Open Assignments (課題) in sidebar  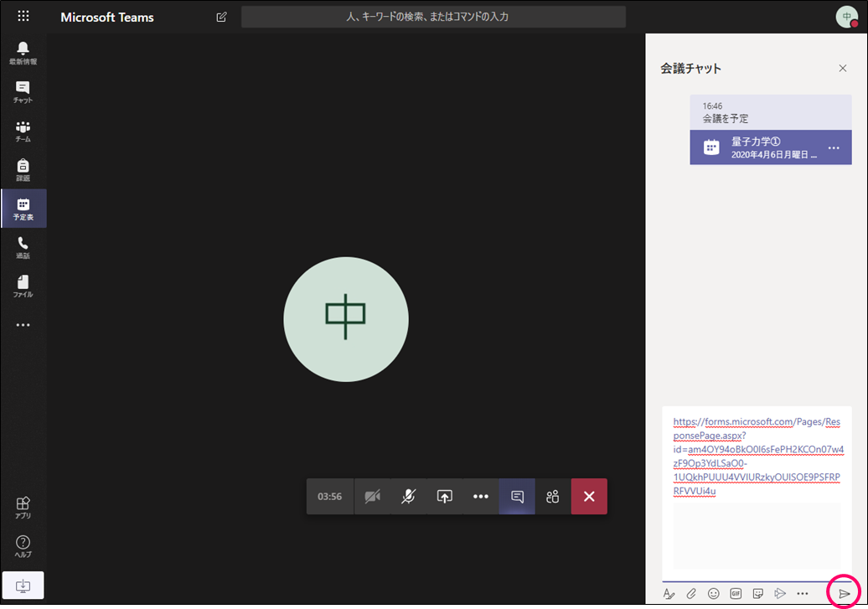point(23,170)
